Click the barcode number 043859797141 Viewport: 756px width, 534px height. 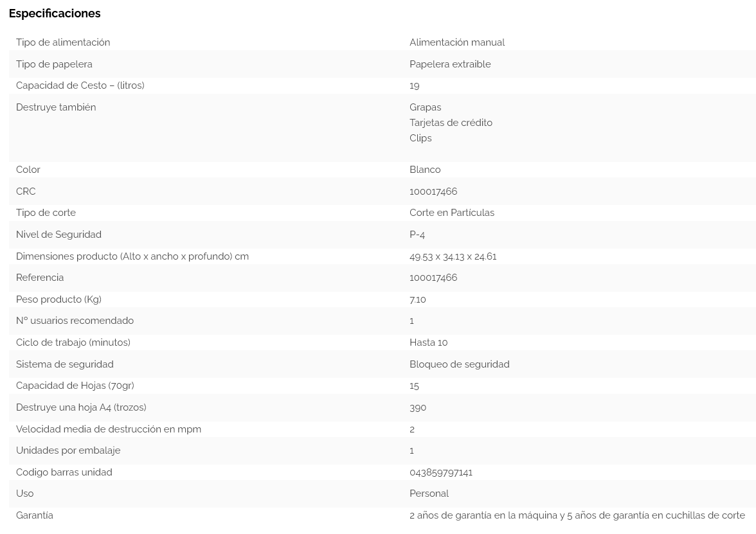[441, 472]
